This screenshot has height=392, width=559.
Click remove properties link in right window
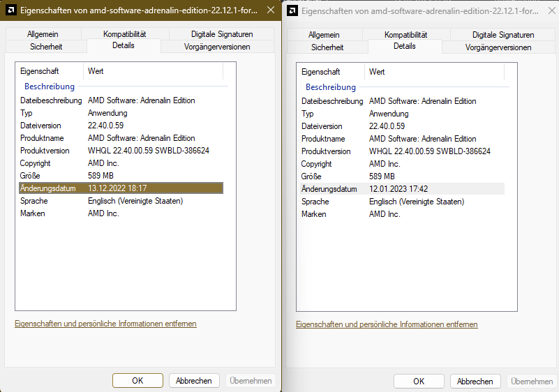[387, 324]
